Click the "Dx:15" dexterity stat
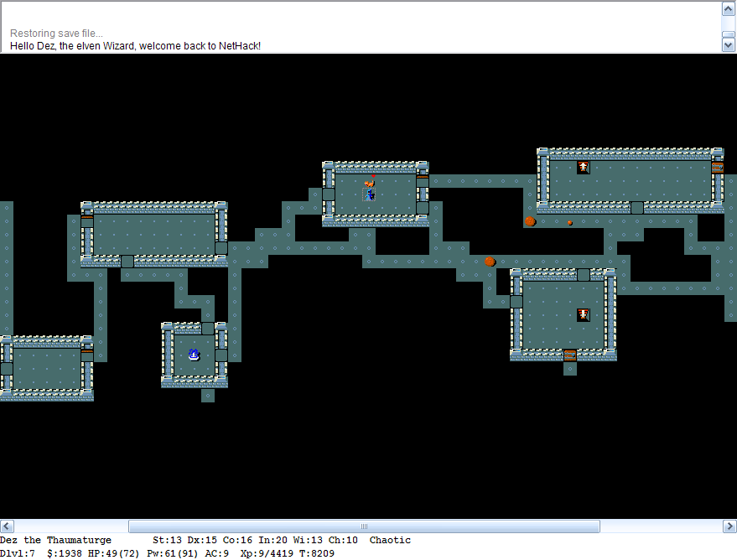Viewport: 737px width, 560px height. (x=202, y=540)
